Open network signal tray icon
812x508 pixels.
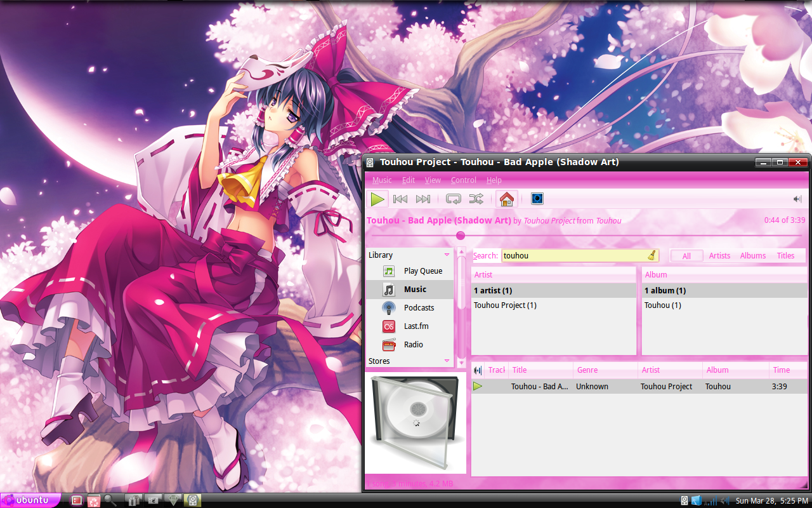[711, 500]
